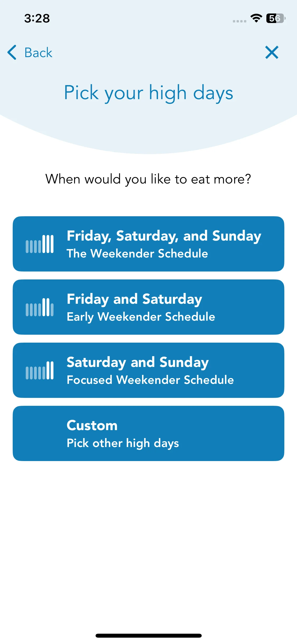Image resolution: width=297 pixels, height=644 pixels.
Task: Tap the battery level indicator
Action: [x=276, y=18]
